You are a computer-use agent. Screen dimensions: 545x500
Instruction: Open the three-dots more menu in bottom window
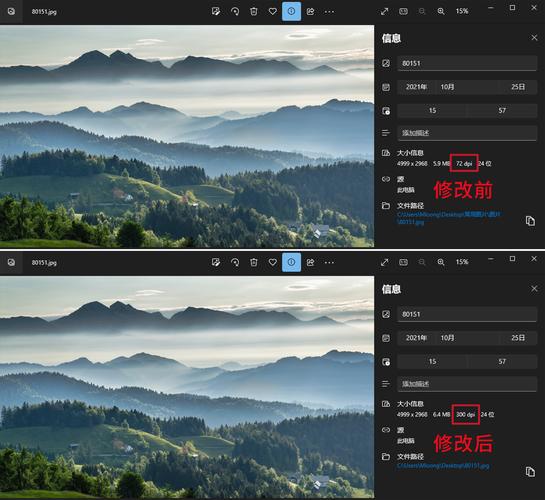point(329,263)
